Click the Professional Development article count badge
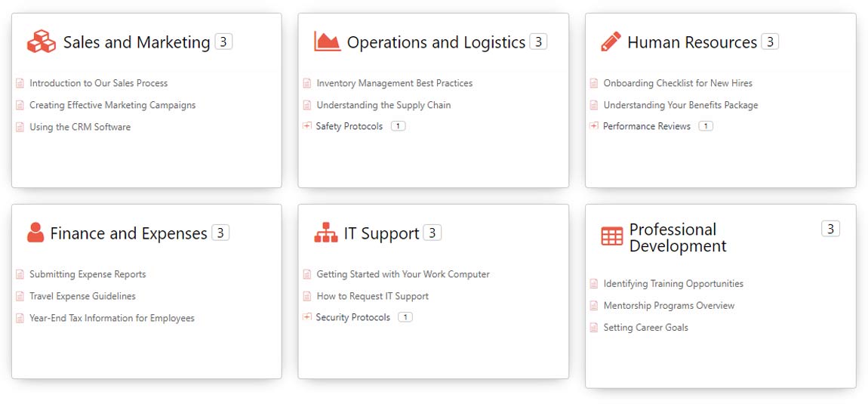Image resolution: width=868 pixels, height=404 pixels. coord(830,229)
